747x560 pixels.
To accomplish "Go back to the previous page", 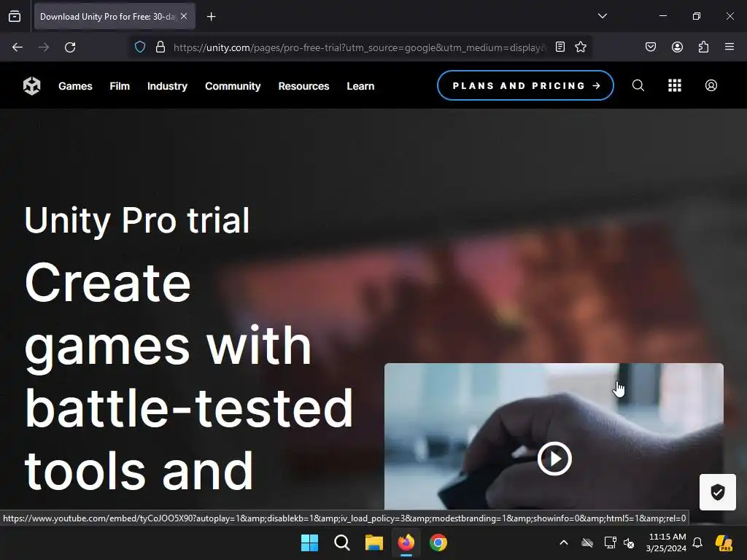I will click(x=18, y=47).
